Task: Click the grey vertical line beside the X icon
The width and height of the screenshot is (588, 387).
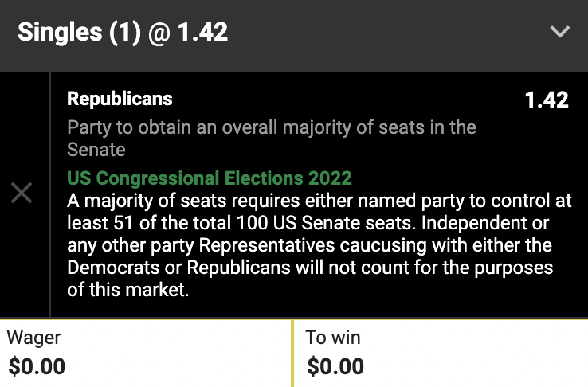Action: click(50, 193)
